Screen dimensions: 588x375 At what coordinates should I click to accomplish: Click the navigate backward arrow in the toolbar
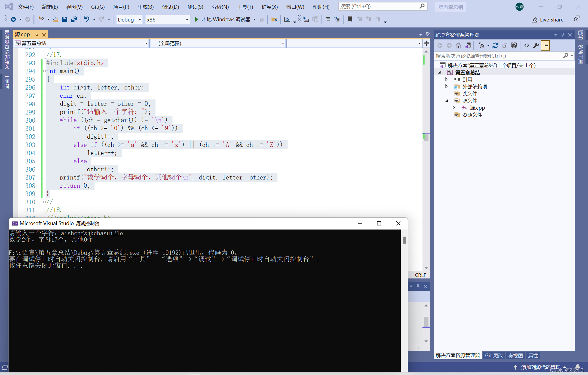[13, 19]
